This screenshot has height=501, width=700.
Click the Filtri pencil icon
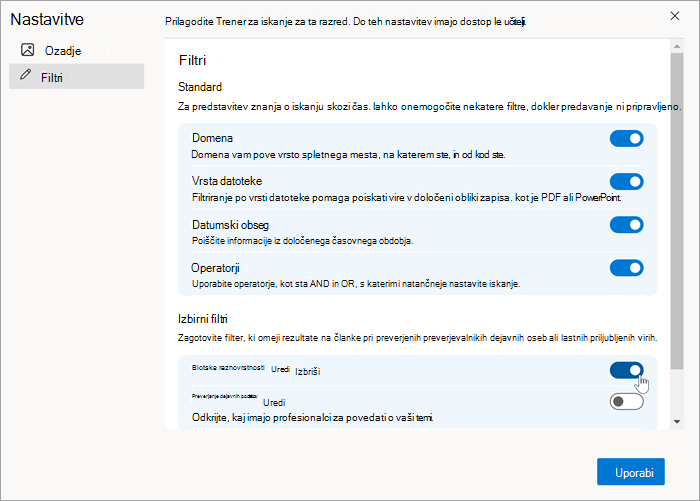(x=25, y=75)
